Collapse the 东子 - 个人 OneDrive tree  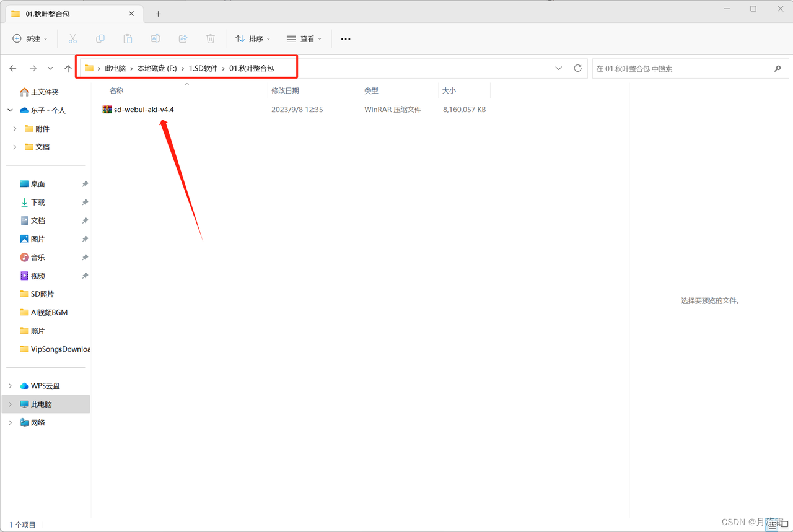pyautogui.click(x=10, y=110)
